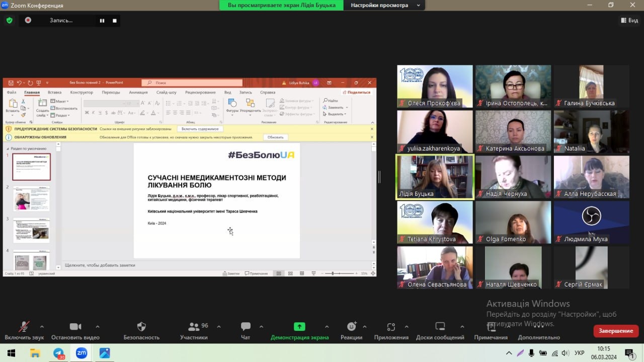Open the Zoom Chat panel
This screenshot has width=644, height=362.
tap(246, 327)
